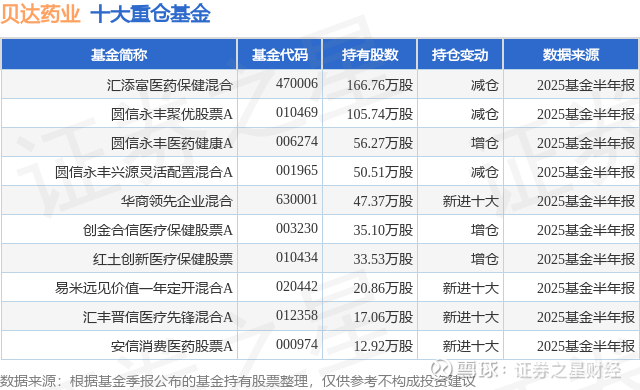Image resolution: width=640 pixels, height=390 pixels.
Task: Click 166.76万股 holdings cell
Action: pos(380,85)
